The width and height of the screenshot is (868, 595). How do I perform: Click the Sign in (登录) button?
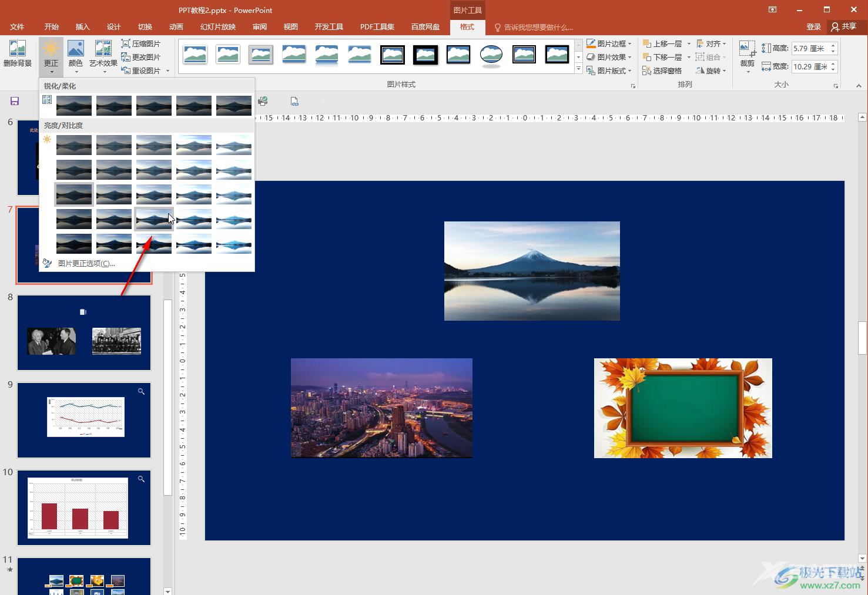[x=813, y=27]
